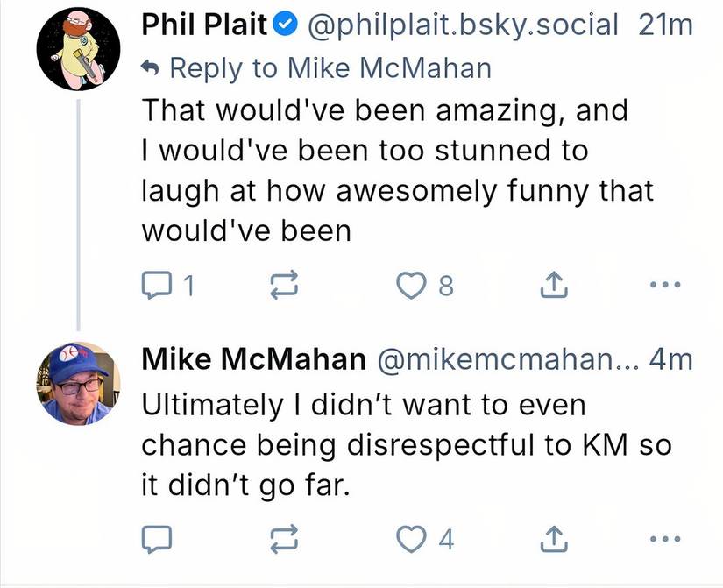723x588 pixels.
Task: Open the @philplait.bsky.social handle
Action: click(x=460, y=25)
